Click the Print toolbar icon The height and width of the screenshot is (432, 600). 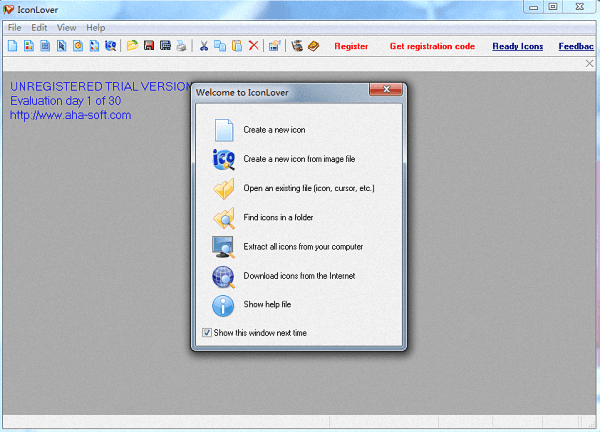click(181, 46)
